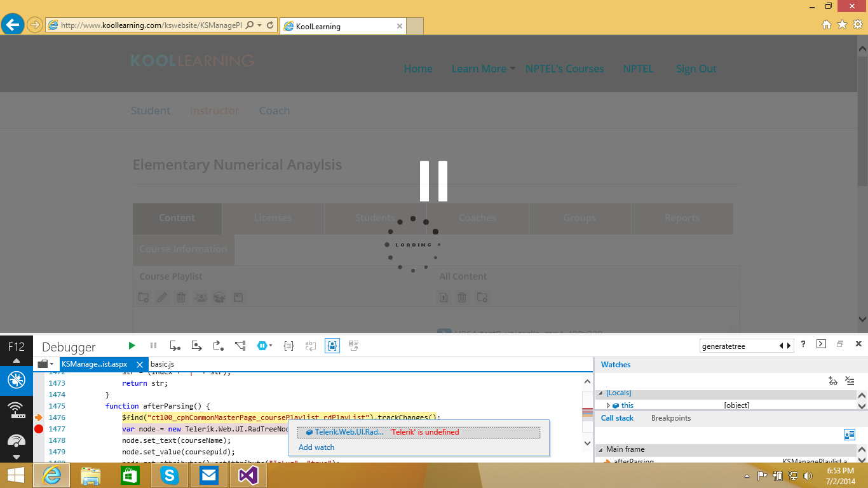
Task: Click the NPTEL's Courses link
Action: (x=565, y=69)
